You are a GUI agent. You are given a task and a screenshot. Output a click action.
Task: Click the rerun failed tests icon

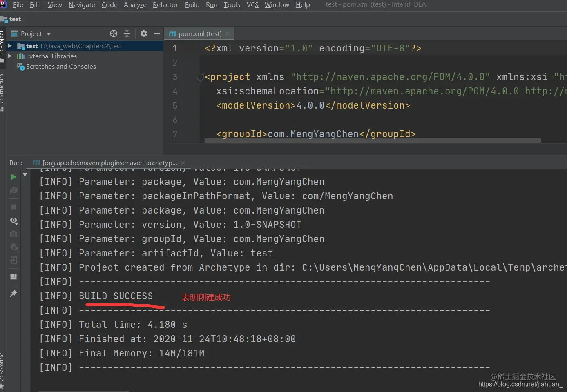click(x=13, y=190)
